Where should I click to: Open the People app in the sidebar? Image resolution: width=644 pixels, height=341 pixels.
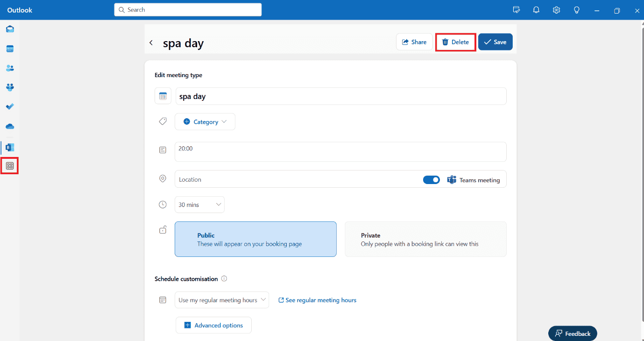10,68
